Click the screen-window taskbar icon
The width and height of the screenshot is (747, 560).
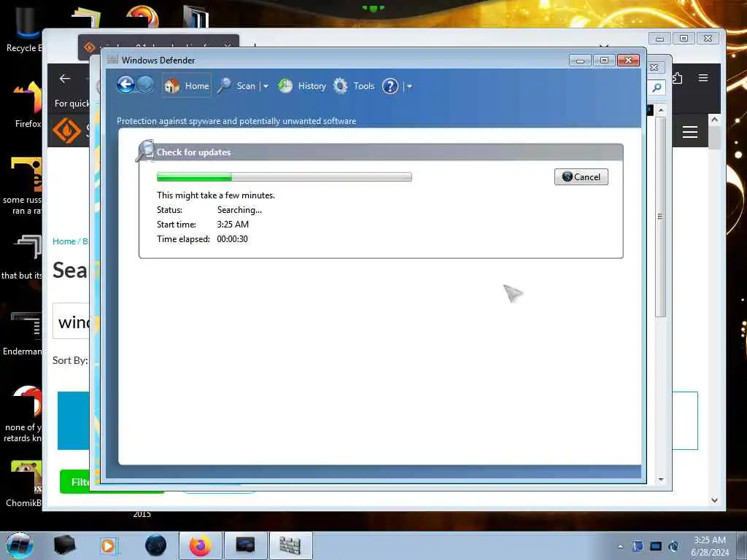(245, 545)
